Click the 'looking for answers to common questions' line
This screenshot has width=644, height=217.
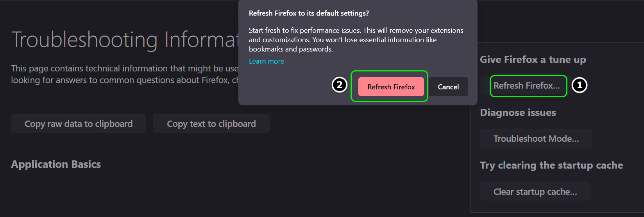tap(124, 80)
